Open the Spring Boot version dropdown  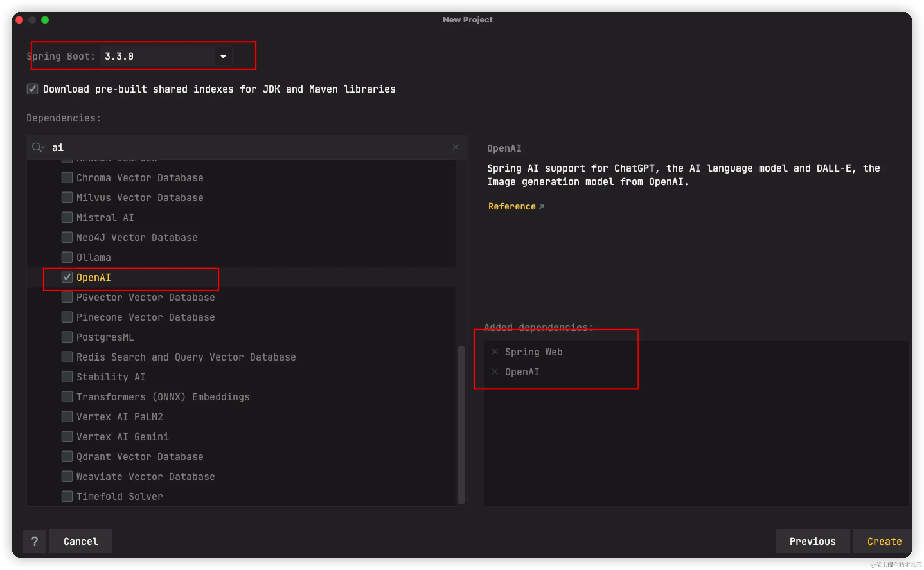point(223,56)
